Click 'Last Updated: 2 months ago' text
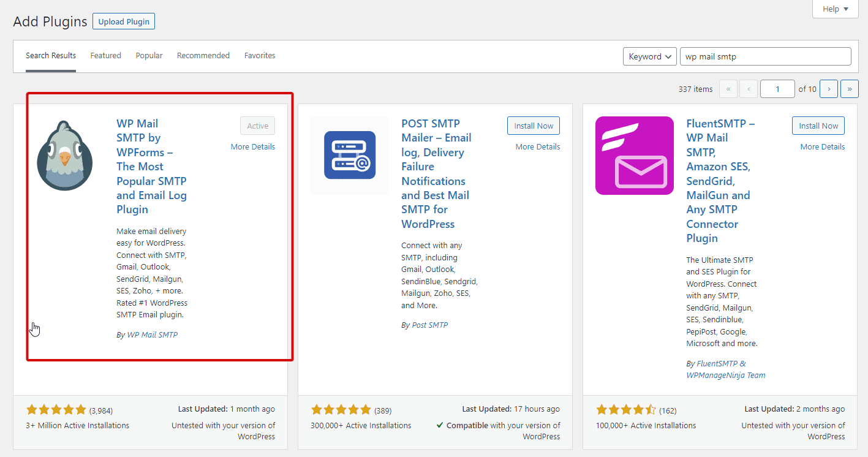Viewport: 868px width, 457px height. click(794, 409)
